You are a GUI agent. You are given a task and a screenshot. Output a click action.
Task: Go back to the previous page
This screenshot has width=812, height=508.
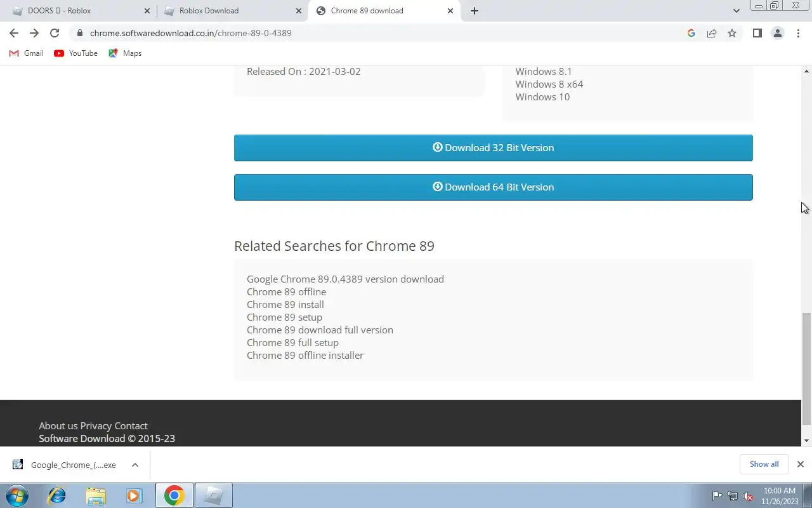[14, 33]
